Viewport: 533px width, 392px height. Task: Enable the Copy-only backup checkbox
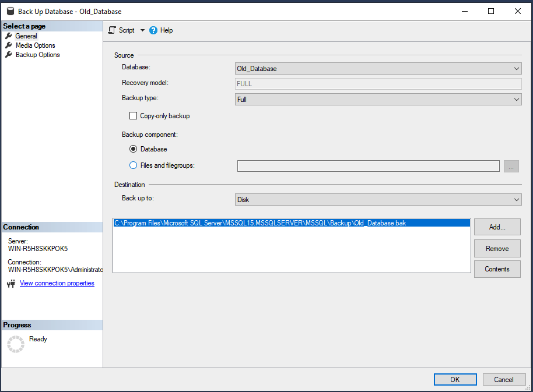click(133, 115)
